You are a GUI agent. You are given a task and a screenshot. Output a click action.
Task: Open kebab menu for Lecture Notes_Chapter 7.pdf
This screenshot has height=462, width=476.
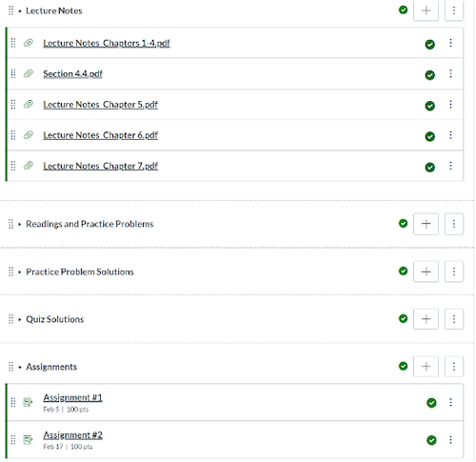pos(450,166)
